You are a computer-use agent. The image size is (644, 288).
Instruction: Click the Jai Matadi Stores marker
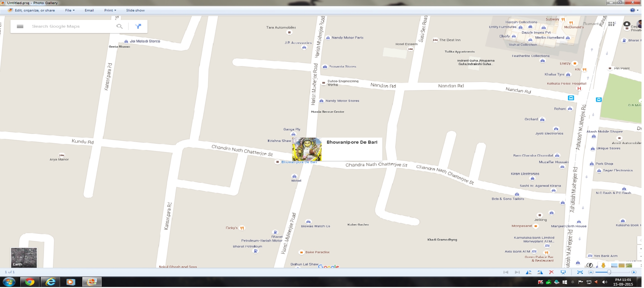126,42
